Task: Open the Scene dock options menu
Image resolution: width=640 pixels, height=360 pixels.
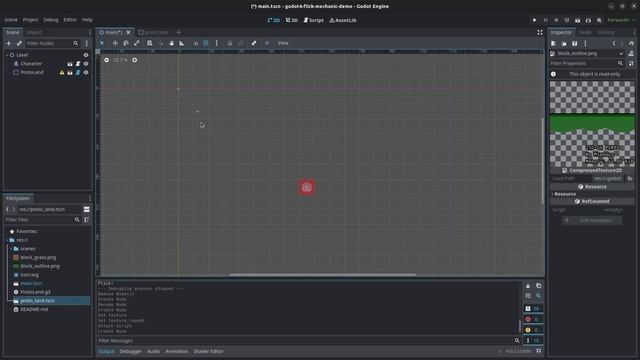Action: coord(90,32)
